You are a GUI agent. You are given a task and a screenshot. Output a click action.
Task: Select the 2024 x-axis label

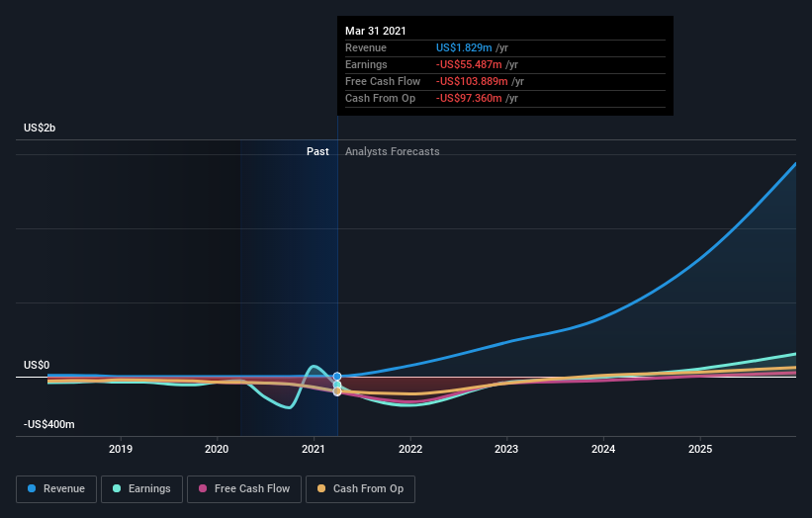[x=603, y=449]
